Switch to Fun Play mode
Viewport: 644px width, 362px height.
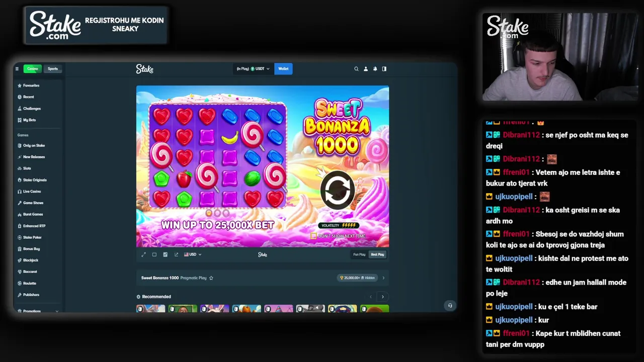pyautogui.click(x=359, y=254)
